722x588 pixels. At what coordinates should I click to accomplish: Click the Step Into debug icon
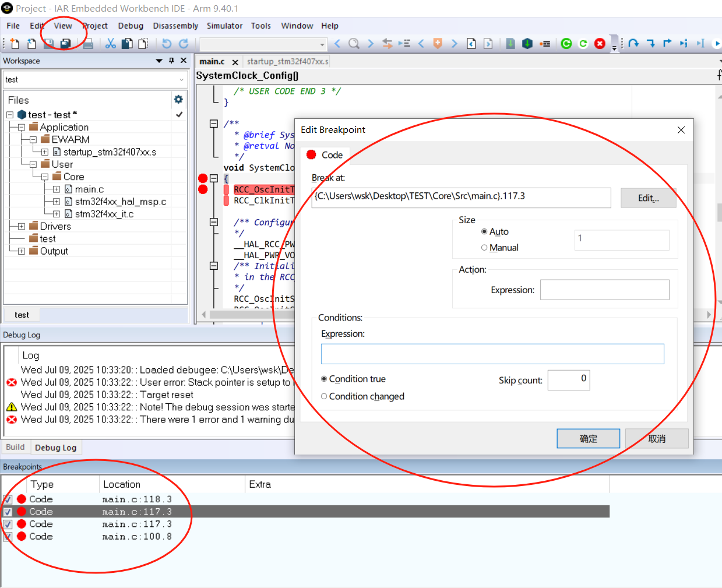point(650,44)
